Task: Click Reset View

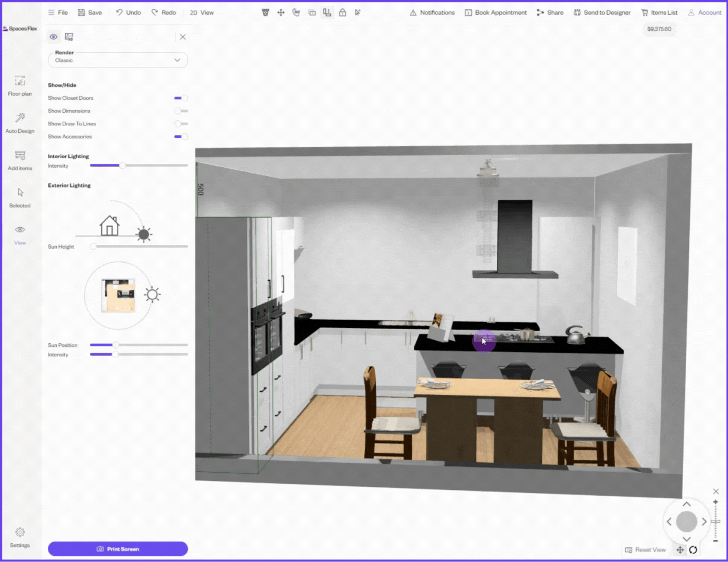Action: (x=646, y=550)
